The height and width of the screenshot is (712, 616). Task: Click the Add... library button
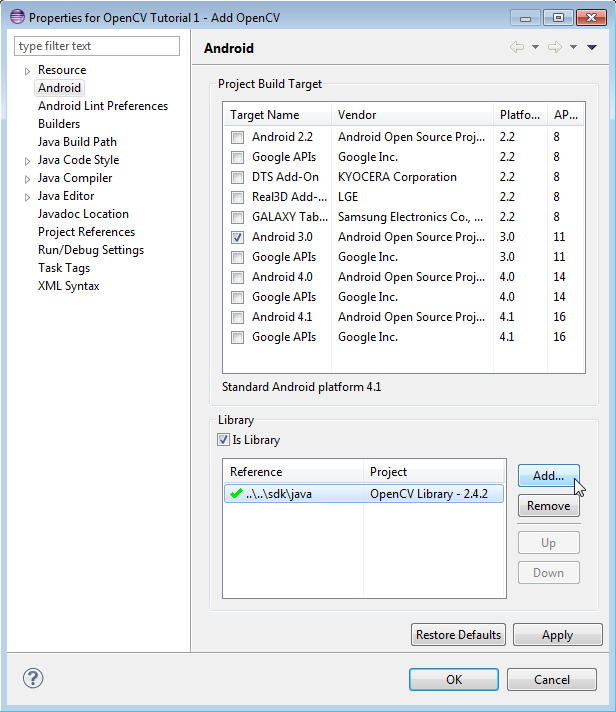tap(548, 476)
